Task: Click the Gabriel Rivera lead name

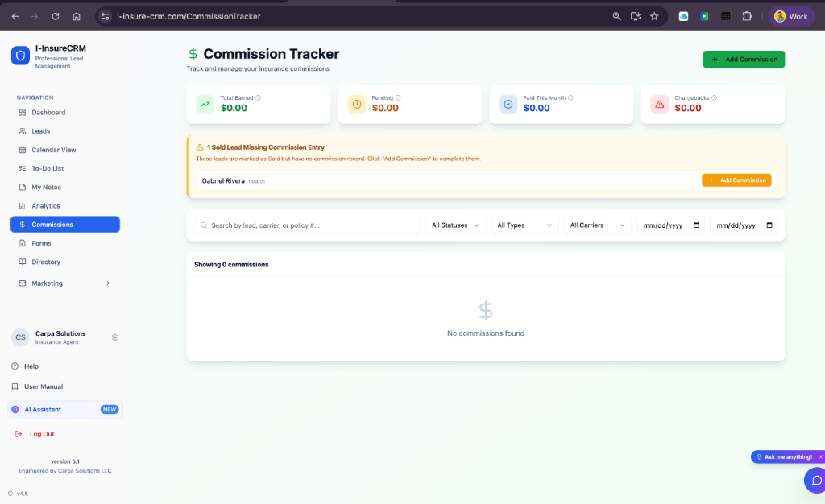Action: [223, 181]
